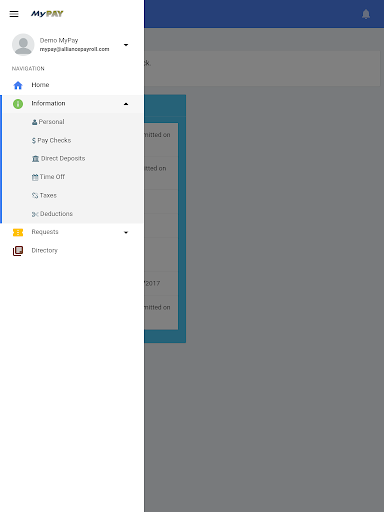The height and width of the screenshot is (512, 384).
Task: Open Pay Checks
Action: (54, 140)
